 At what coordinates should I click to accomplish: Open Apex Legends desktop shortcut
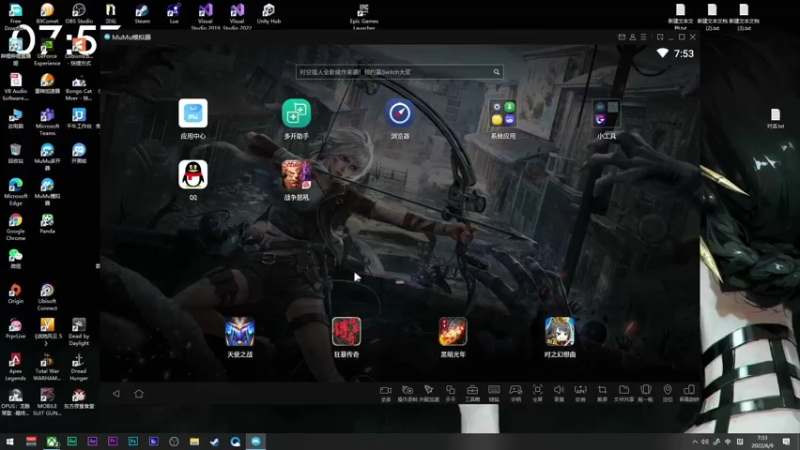pos(15,366)
